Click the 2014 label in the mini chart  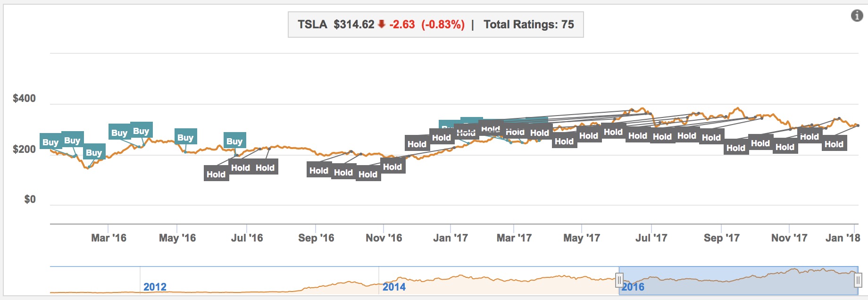395,286
